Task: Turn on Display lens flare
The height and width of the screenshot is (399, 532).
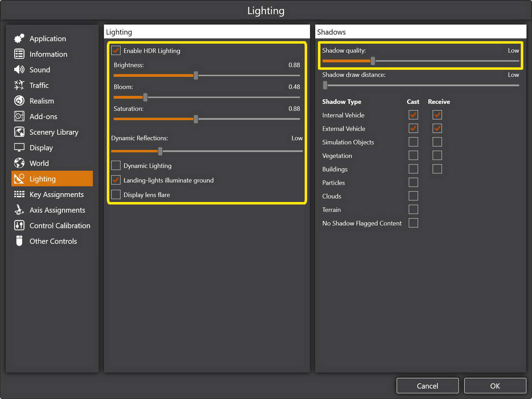Action: 116,195
